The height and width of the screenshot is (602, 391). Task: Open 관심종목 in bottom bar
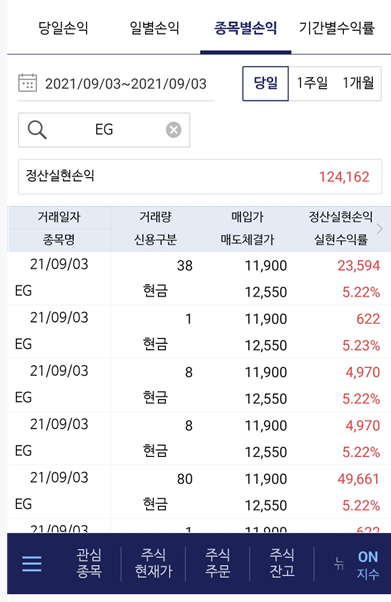(89, 563)
